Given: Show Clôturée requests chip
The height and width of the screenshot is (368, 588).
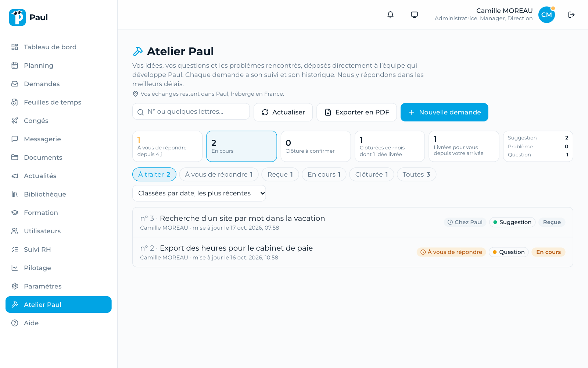Looking at the screenshot, I should 372,174.
